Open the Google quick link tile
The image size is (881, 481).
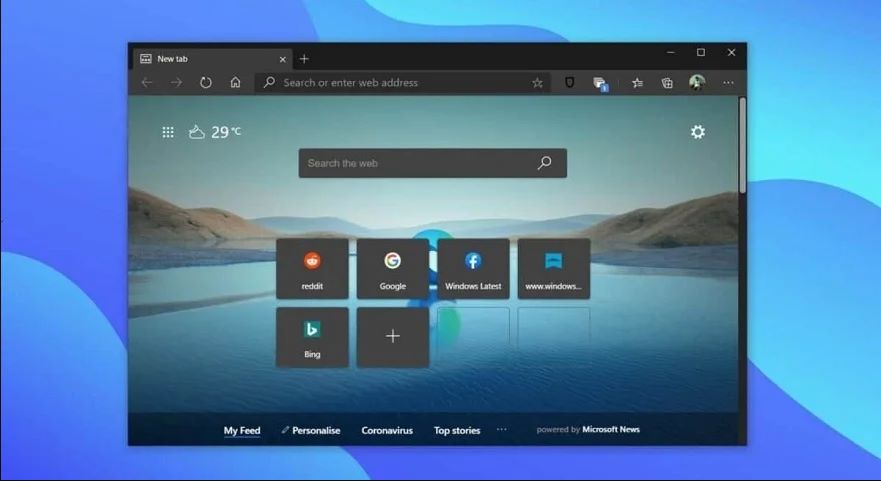tap(393, 268)
